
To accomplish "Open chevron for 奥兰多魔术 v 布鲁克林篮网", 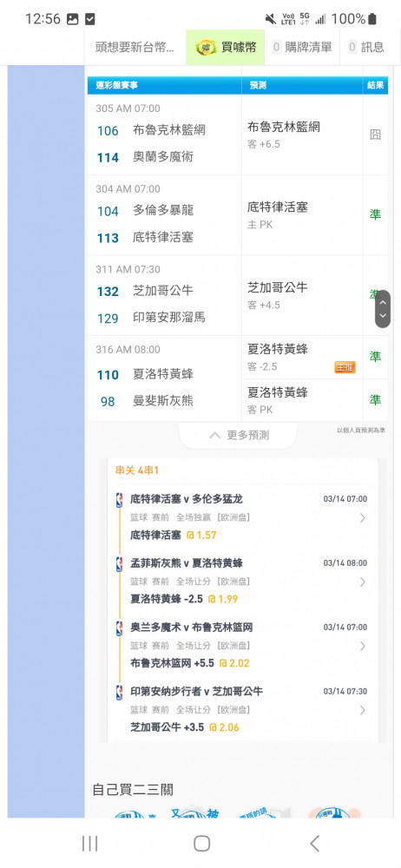I will (363, 646).
